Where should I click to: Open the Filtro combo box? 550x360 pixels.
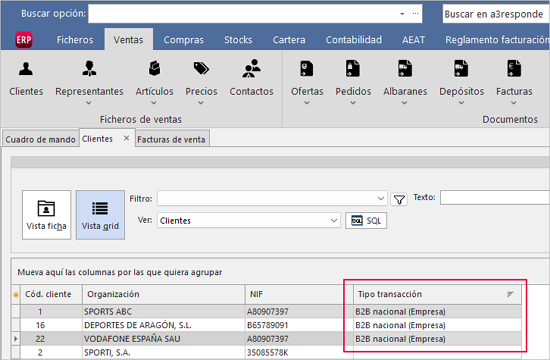(x=272, y=198)
